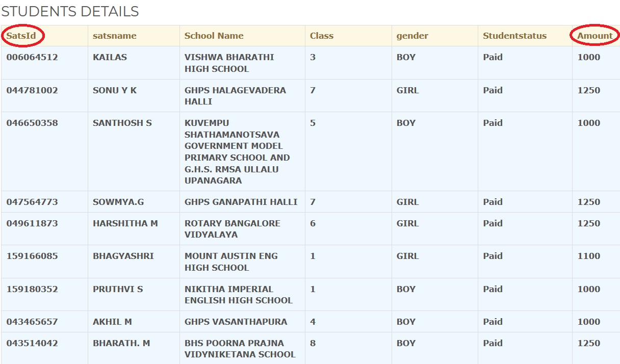Click school ROTARY BANGALORE VIDYALAYA

(x=232, y=229)
